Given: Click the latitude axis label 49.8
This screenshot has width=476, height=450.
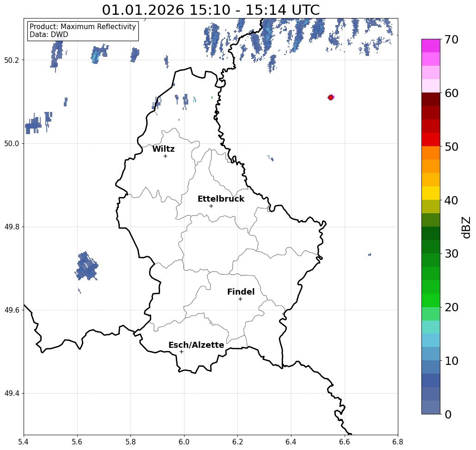Looking at the screenshot, I should pyautogui.click(x=11, y=227).
